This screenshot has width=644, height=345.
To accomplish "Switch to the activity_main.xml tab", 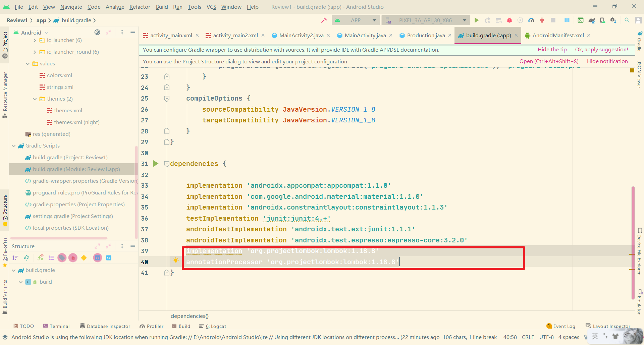I will click(171, 35).
